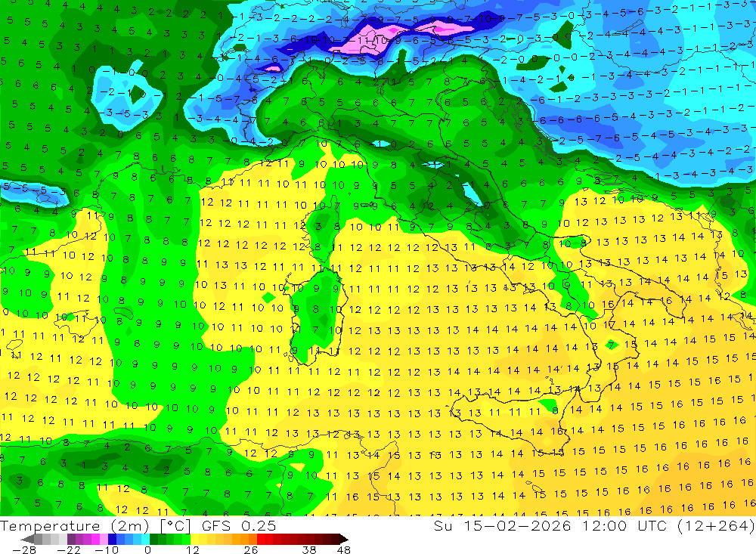Click the bright red segment of the temperature legend

[260, 540]
